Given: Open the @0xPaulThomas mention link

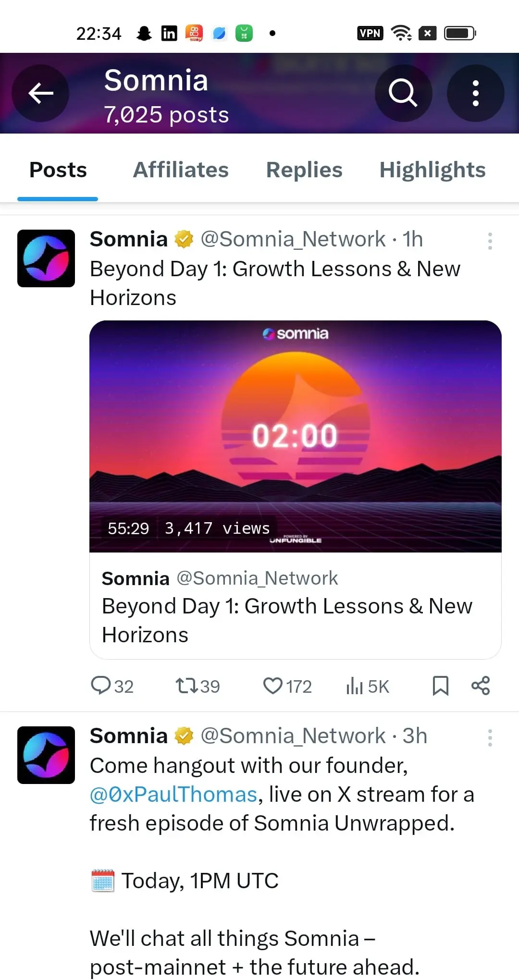Looking at the screenshot, I should (173, 795).
